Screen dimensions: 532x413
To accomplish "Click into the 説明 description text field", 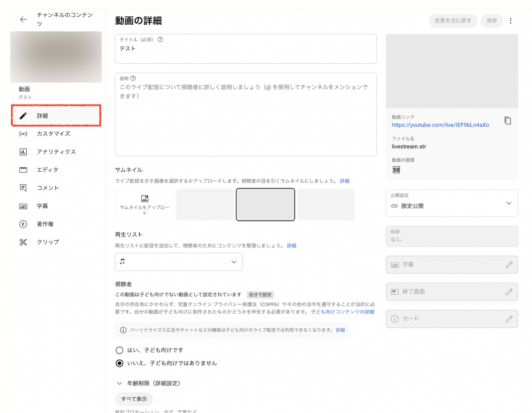I will 246,121.
